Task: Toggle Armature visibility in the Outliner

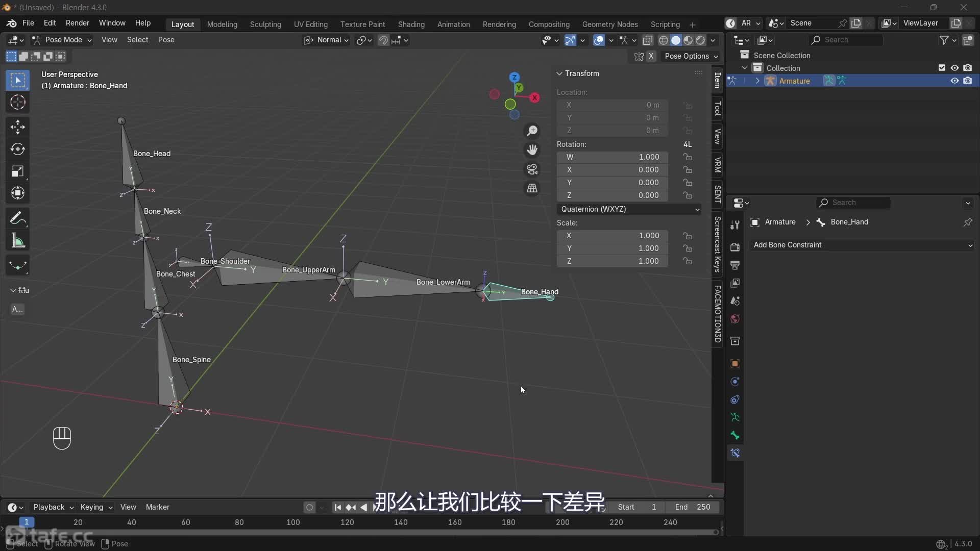Action: click(954, 81)
